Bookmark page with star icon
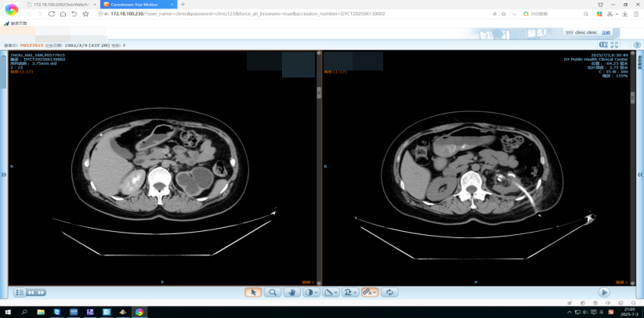 tap(85, 14)
